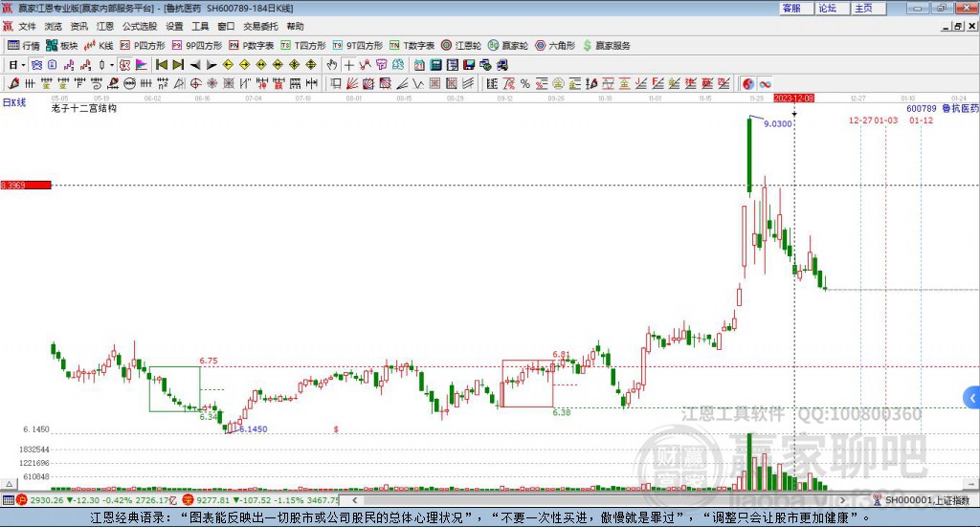Click the 深 Shenzhen index icon
This screenshot has width=980, height=527.
coord(189,500)
